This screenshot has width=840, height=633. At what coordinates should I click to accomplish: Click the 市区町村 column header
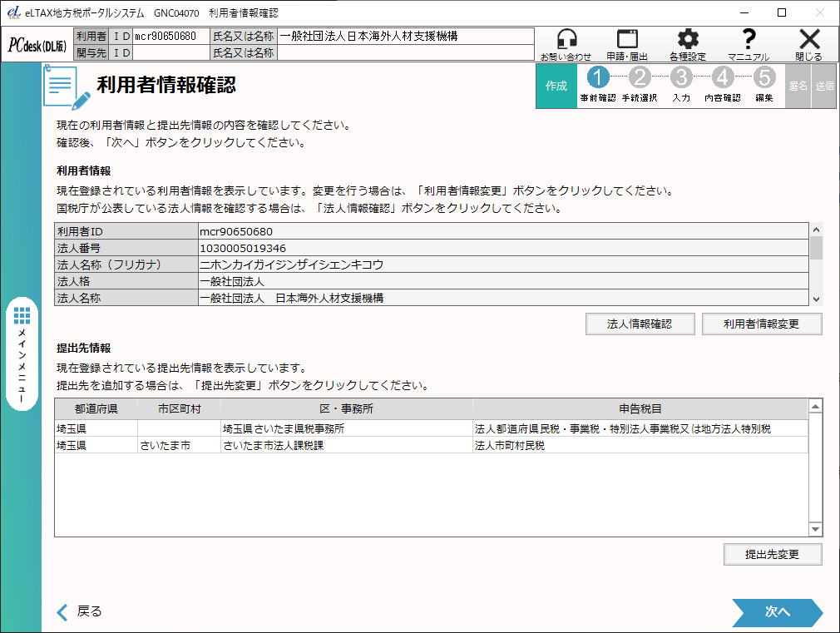pyautogui.click(x=180, y=409)
